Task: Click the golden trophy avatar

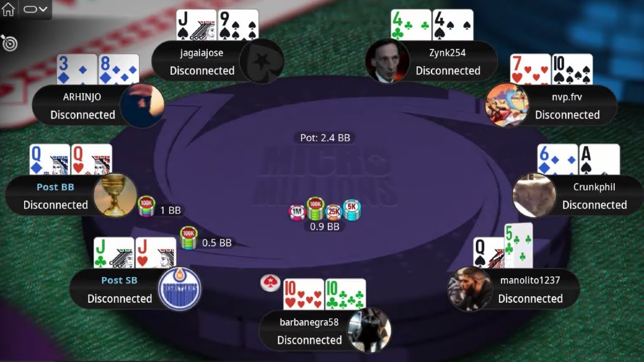Action: pos(115,196)
